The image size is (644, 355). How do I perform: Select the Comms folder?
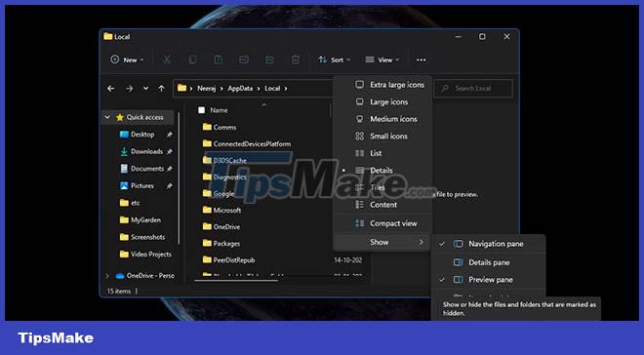click(224, 128)
